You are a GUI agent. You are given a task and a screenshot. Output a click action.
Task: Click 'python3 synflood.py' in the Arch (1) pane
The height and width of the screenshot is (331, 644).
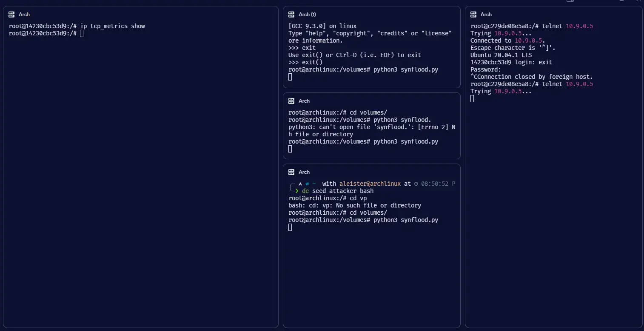point(406,69)
